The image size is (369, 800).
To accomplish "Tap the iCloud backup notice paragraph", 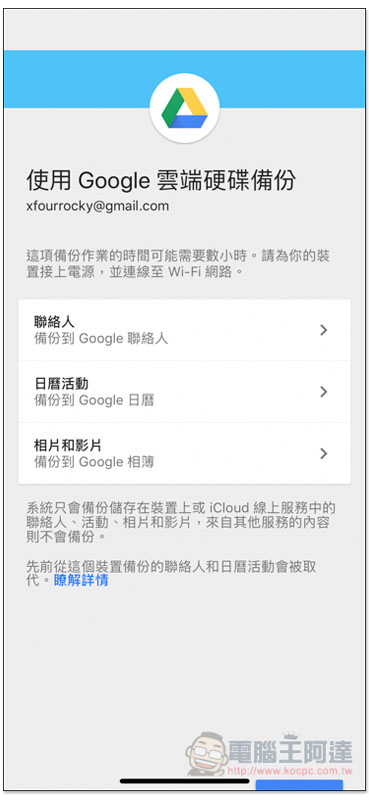I will [x=181, y=522].
